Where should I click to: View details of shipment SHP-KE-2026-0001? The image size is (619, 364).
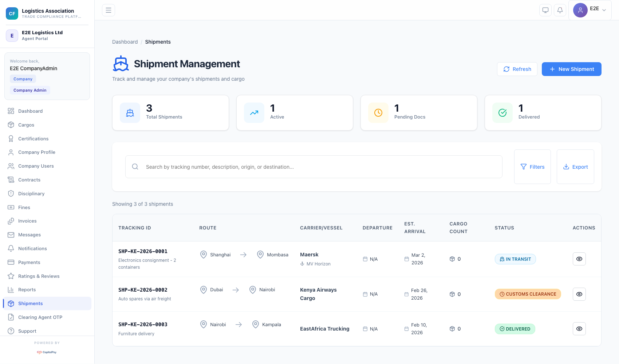(579, 259)
